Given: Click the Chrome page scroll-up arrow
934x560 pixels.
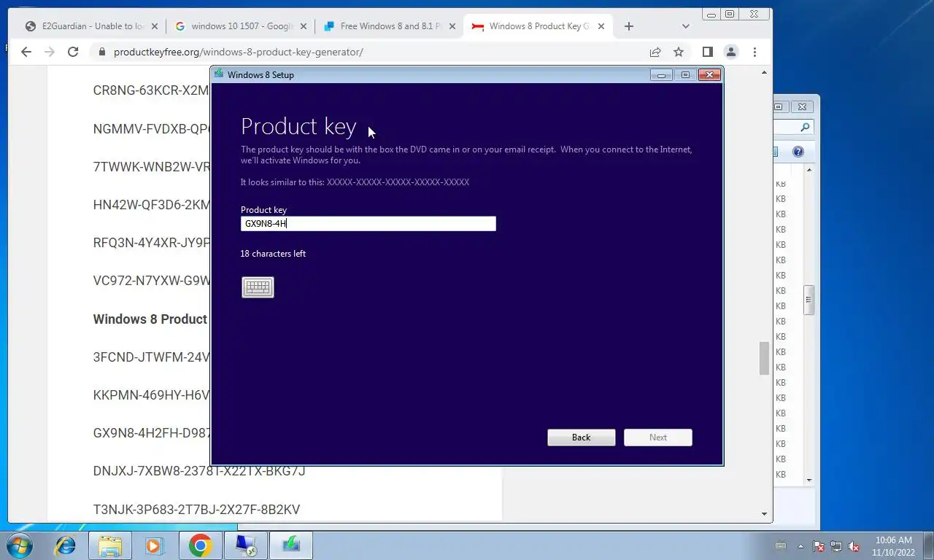Looking at the screenshot, I should tap(764, 72).
